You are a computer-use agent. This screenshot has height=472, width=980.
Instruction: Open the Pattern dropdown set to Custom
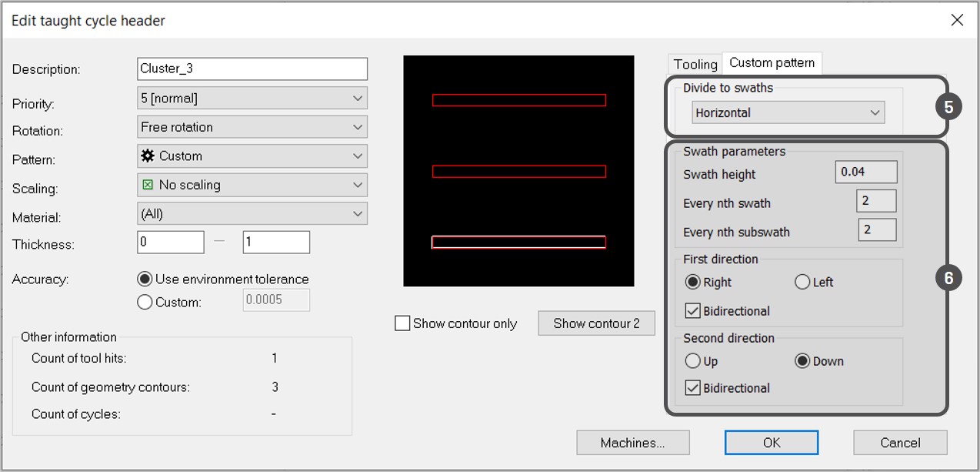tap(252, 156)
